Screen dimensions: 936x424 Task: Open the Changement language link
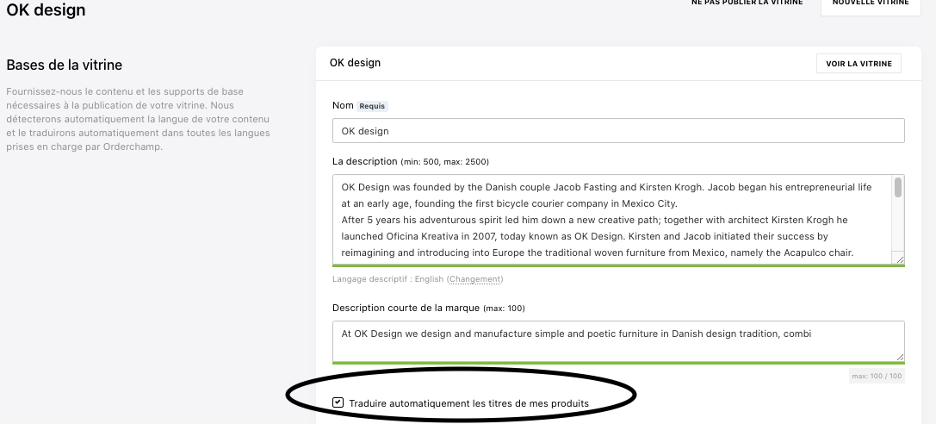pyautogui.click(x=475, y=279)
